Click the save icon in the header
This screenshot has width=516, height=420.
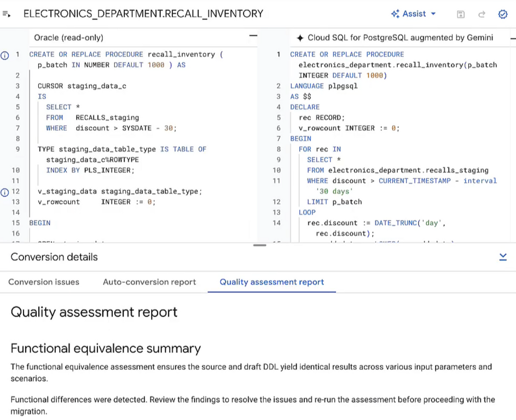(461, 14)
